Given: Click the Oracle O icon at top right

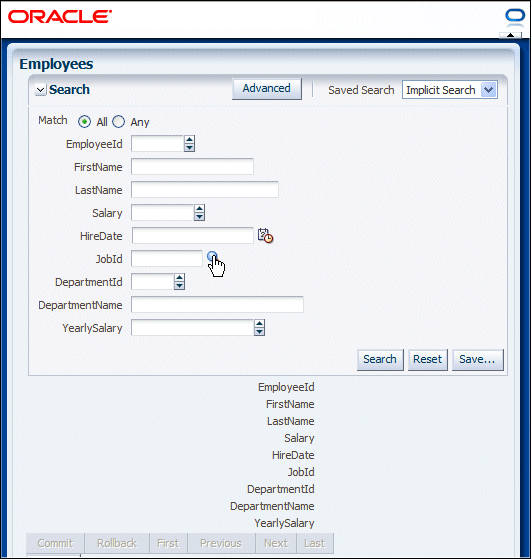Looking at the screenshot, I should [x=515, y=16].
